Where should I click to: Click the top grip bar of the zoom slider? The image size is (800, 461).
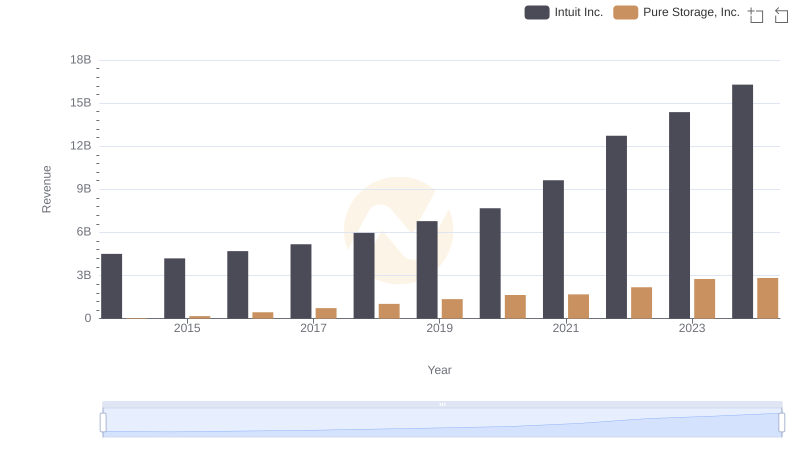(x=442, y=404)
